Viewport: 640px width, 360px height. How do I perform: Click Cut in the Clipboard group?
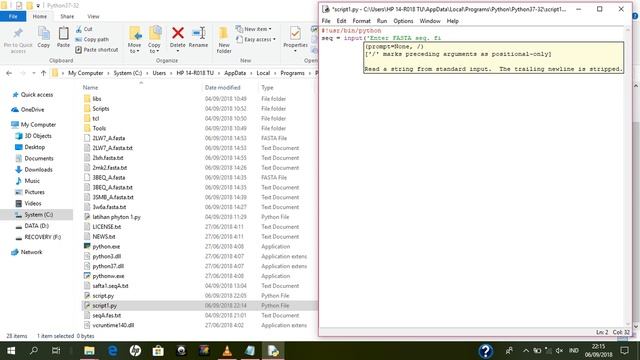click(84, 29)
